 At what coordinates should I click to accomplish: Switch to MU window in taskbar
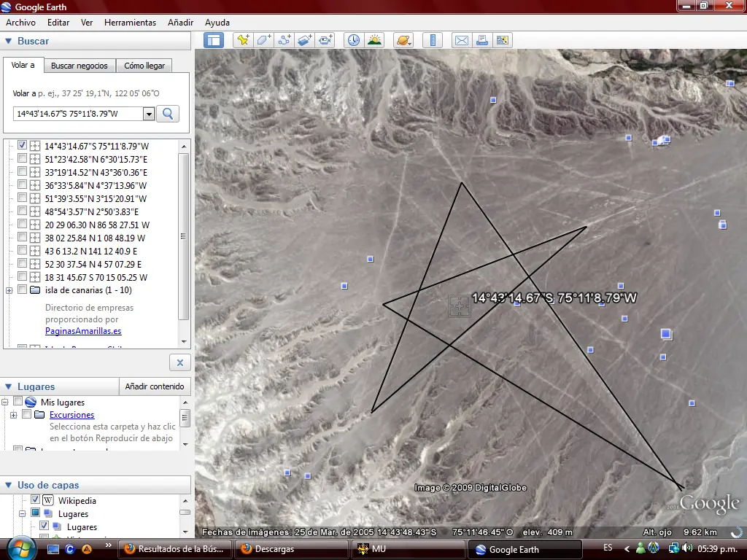pyautogui.click(x=408, y=549)
